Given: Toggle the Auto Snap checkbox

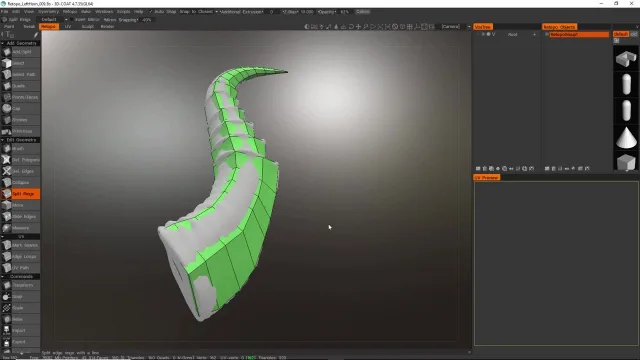Looking at the screenshot, I should [151, 12].
